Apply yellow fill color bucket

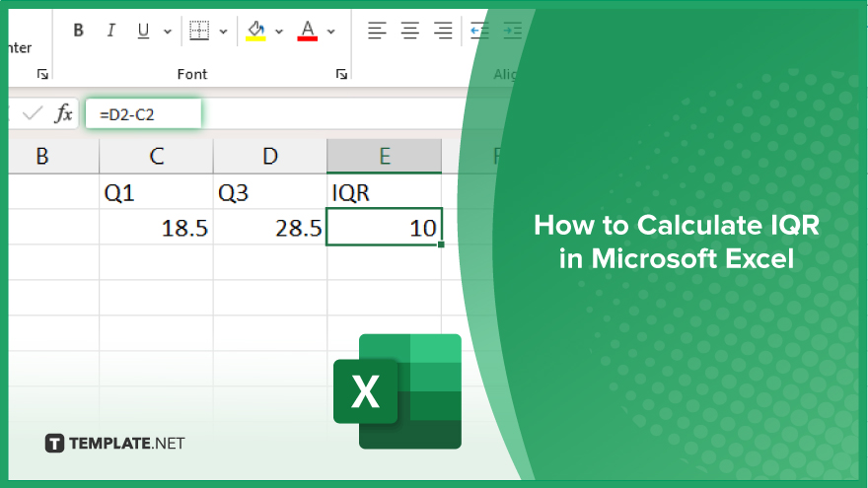255,31
